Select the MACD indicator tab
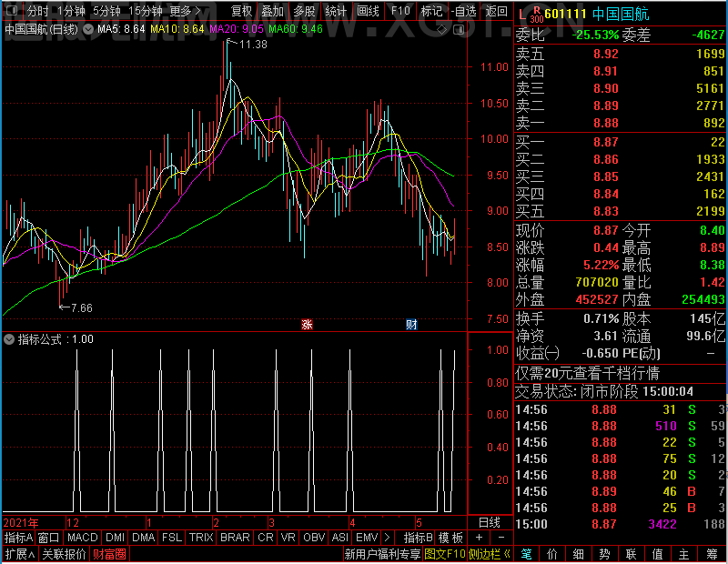 tap(82, 538)
